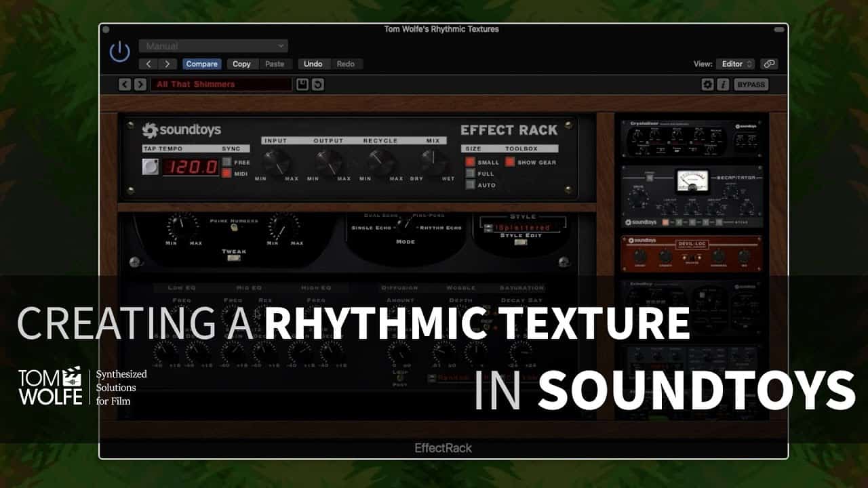Toggle the SHOW GEAR toolbox button
Image resolution: width=868 pixels, height=488 pixels.
point(510,162)
